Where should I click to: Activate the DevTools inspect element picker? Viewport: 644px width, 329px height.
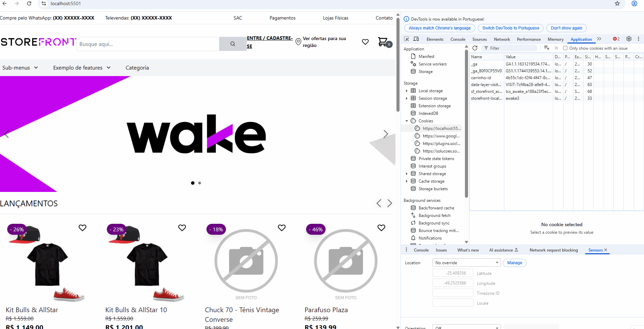point(406,39)
